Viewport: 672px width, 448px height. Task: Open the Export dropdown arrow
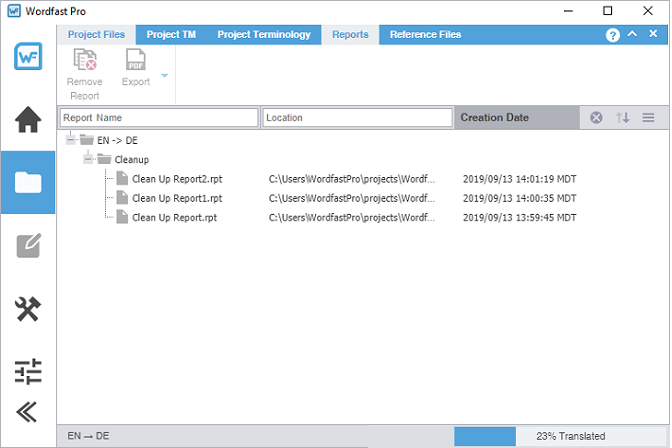click(x=164, y=75)
